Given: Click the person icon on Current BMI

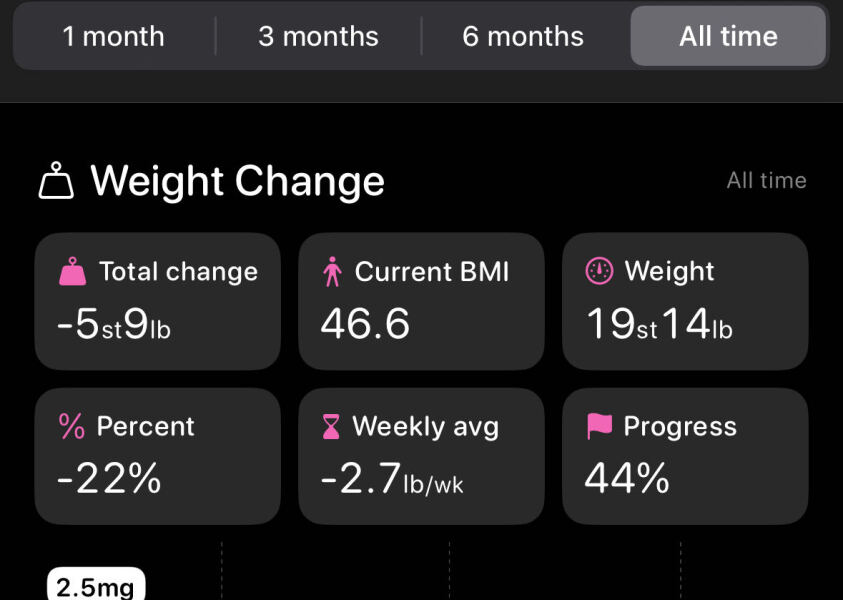Looking at the screenshot, I should 333,272.
